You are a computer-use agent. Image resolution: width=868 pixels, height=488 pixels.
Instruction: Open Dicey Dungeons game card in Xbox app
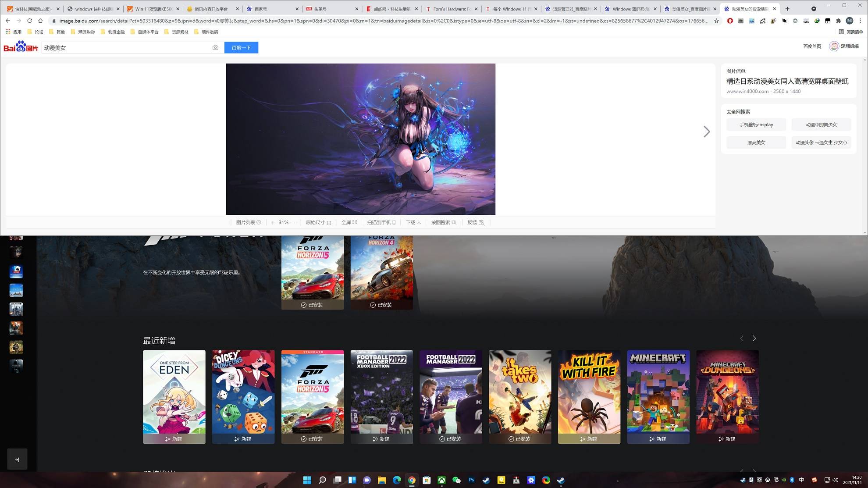(243, 397)
